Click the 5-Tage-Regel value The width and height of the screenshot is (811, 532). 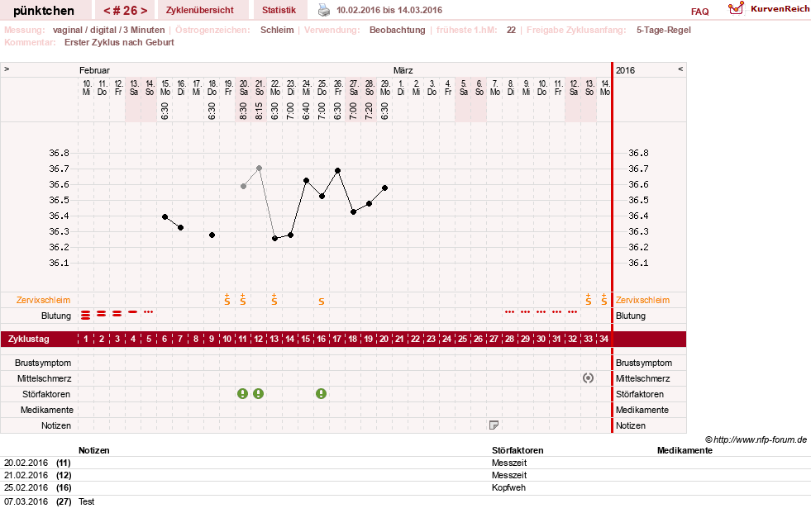pos(664,30)
